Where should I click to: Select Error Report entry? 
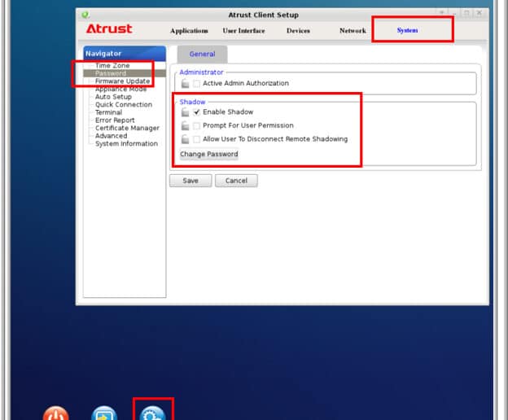coord(115,120)
